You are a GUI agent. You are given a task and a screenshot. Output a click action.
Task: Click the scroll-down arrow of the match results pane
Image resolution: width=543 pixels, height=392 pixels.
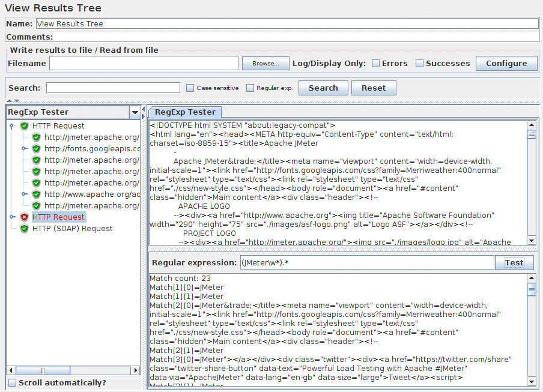pos(532,382)
